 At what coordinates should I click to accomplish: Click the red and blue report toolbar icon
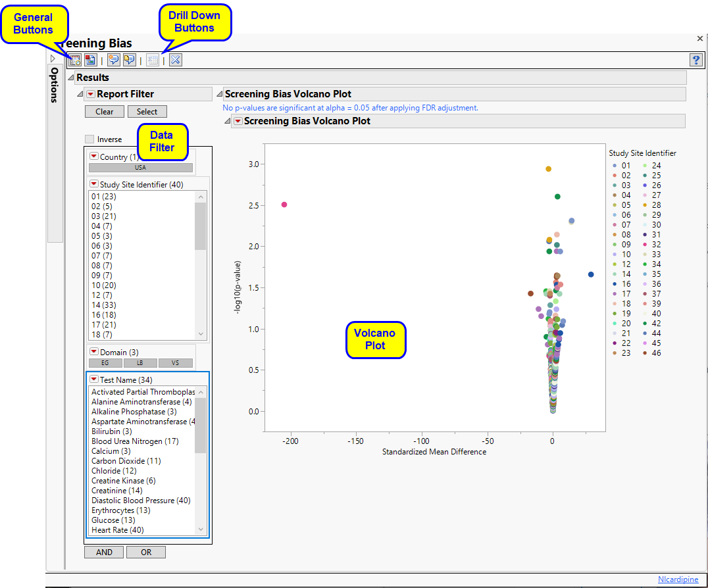(90, 60)
